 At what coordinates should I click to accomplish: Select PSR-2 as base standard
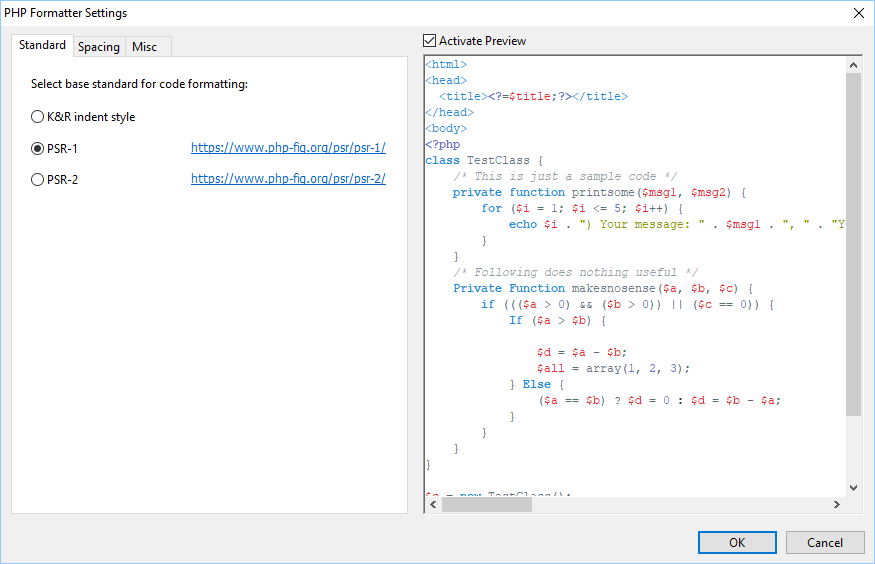38,179
